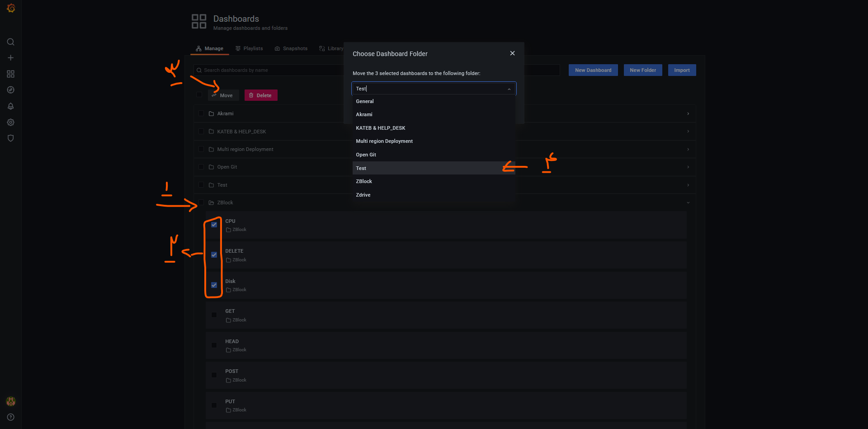Check the GET dashboard checkbox
The image size is (868, 429).
tap(214, 315)
